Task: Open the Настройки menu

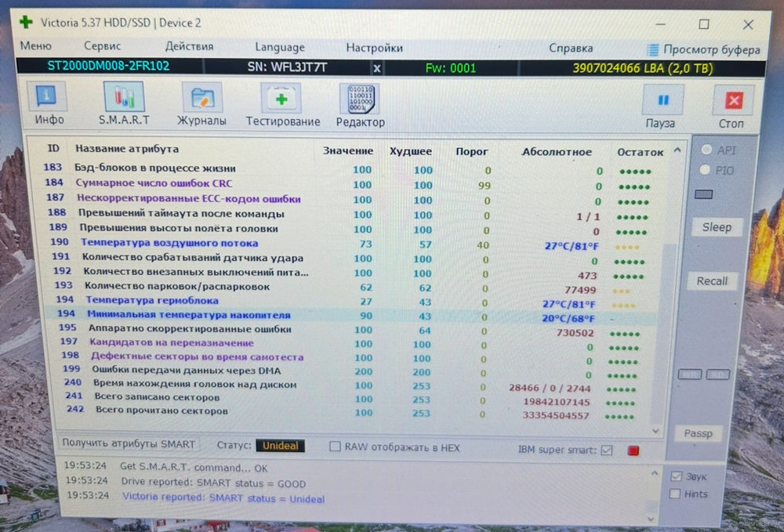Action: pyautogui.click(x=374, y=48)
